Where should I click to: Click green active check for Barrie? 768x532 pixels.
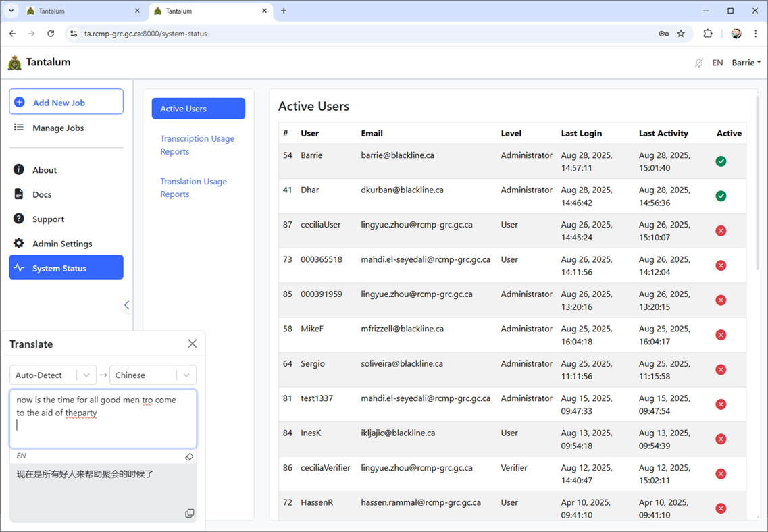pos(721,161)
